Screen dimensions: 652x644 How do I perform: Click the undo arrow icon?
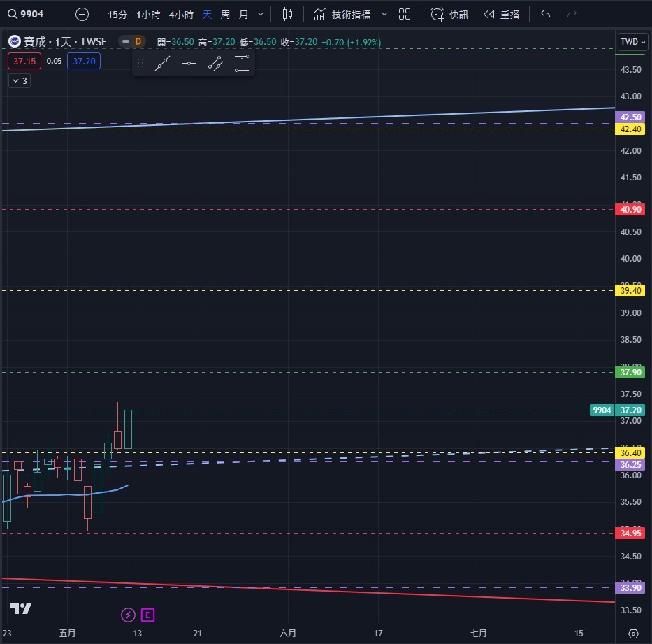(546, 14)
